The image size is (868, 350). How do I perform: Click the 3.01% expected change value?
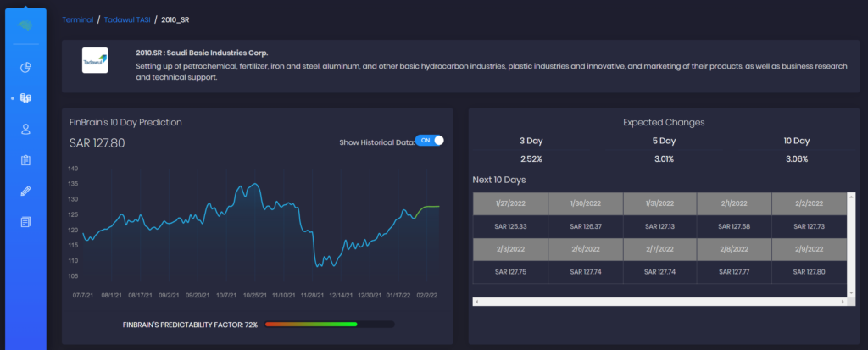pyautogui.click(x=664, y=159)
